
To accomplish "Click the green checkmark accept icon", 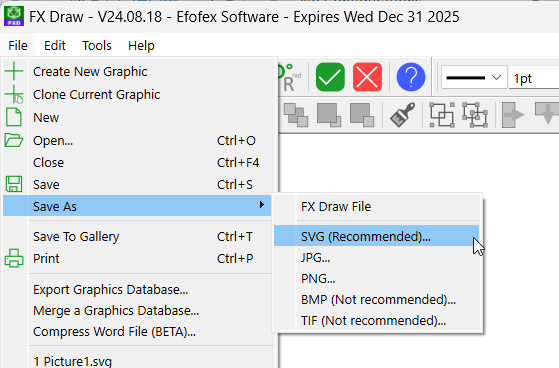I will tap(330, 77).
